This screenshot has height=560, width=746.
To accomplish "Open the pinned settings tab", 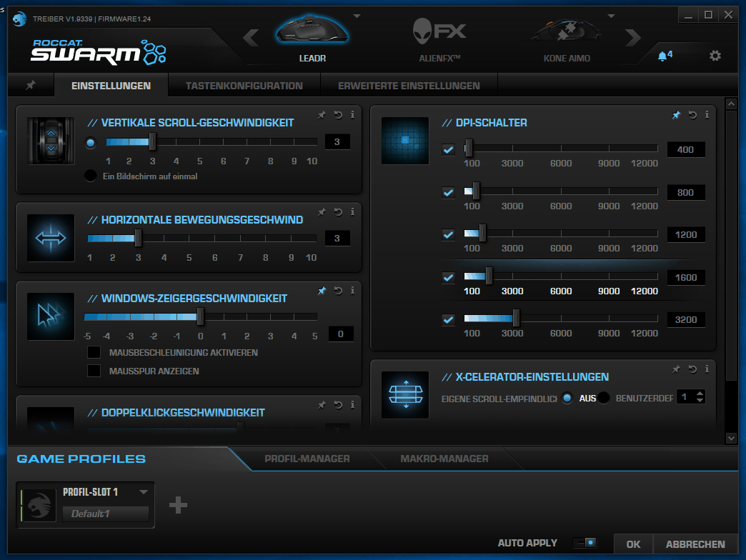I will (31, 85).
